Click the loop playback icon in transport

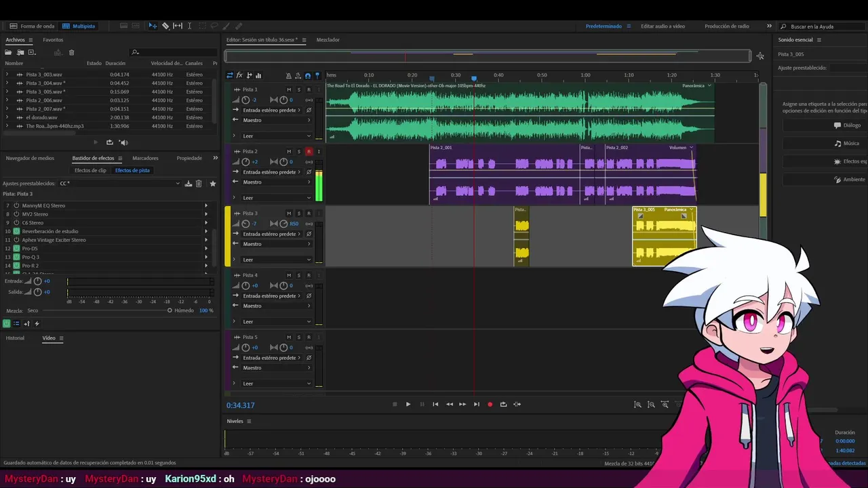(x=503, y=405)
